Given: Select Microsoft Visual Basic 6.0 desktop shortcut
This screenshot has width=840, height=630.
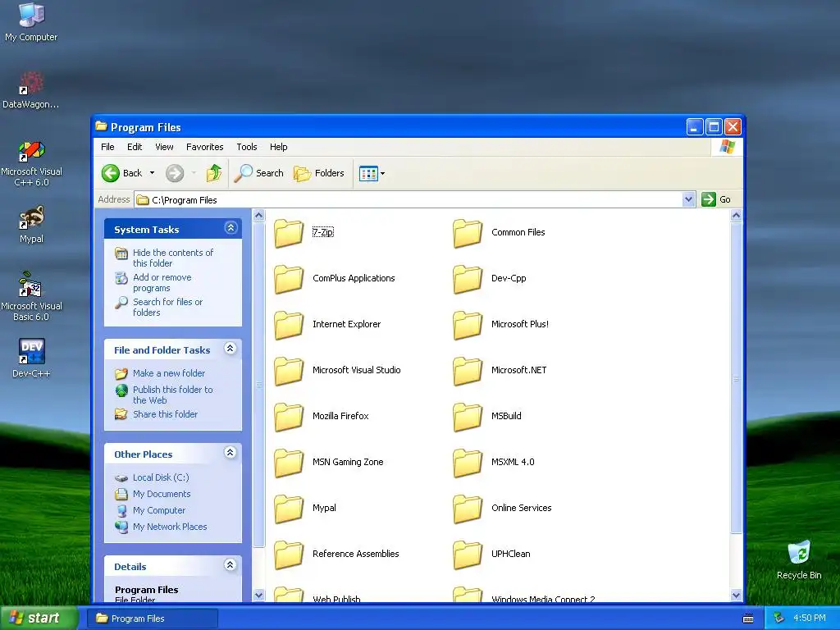Looking at the screenshot, I should 31,297.
